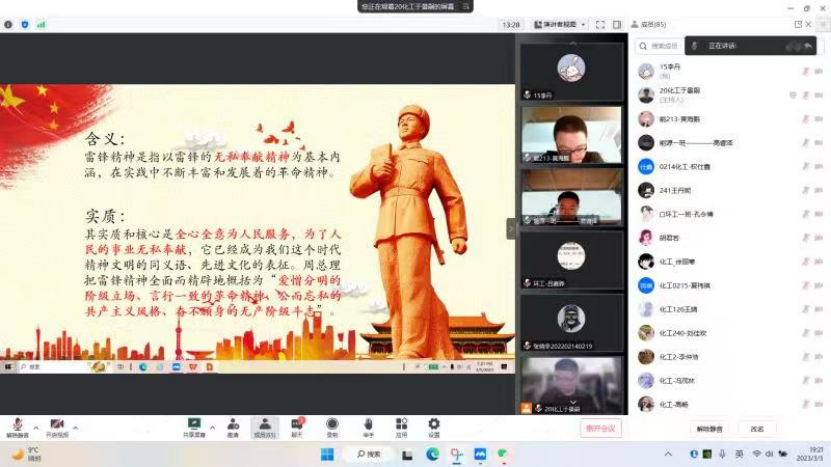This screenshot has height=467, width=831.
Task: Click the raise hand (举手) icon
Action: [x=368, y=426]
